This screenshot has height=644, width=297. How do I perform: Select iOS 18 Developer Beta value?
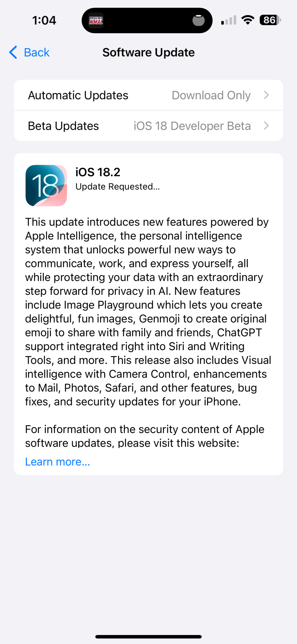point(192,126)
